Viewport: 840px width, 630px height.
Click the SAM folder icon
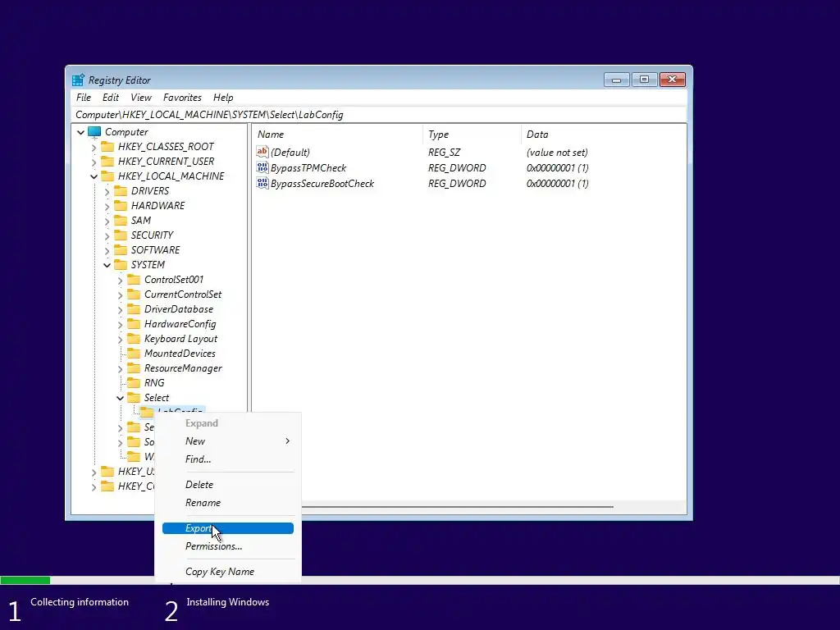click(x=121, y=220)
